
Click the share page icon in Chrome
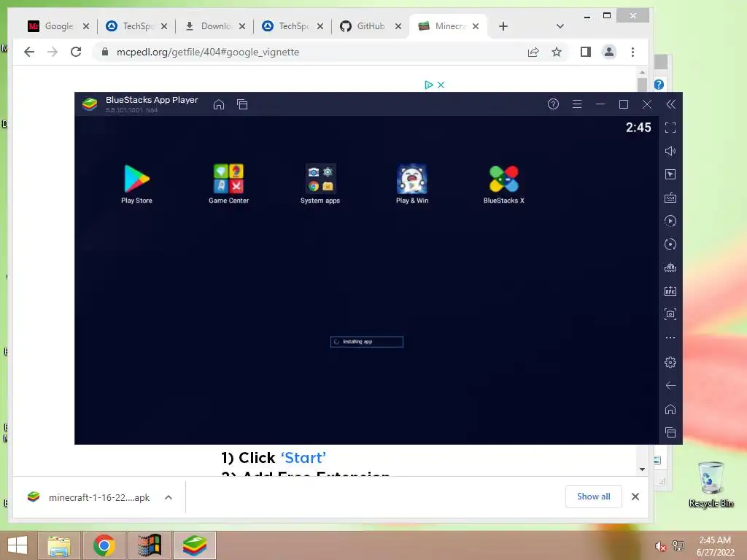point(533,52)
